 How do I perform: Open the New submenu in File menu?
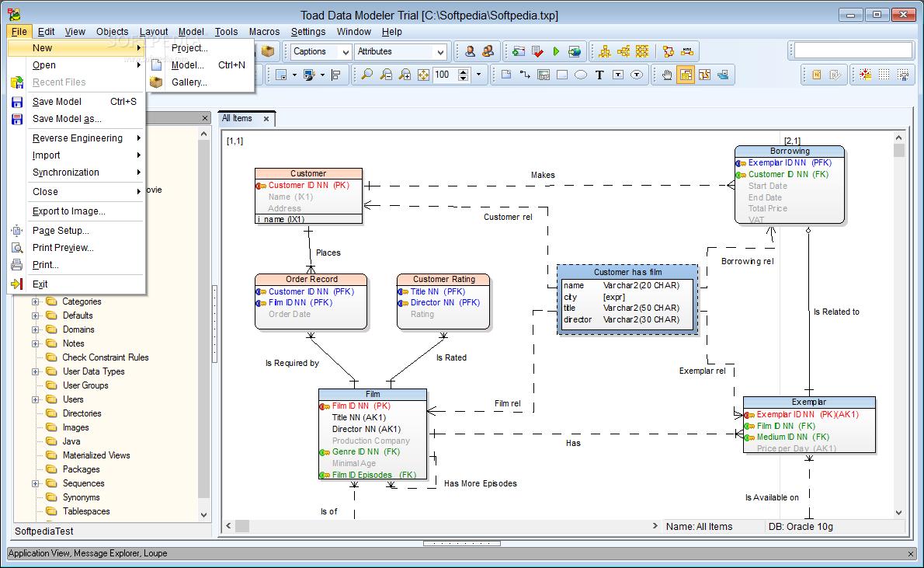pos(76,47)
